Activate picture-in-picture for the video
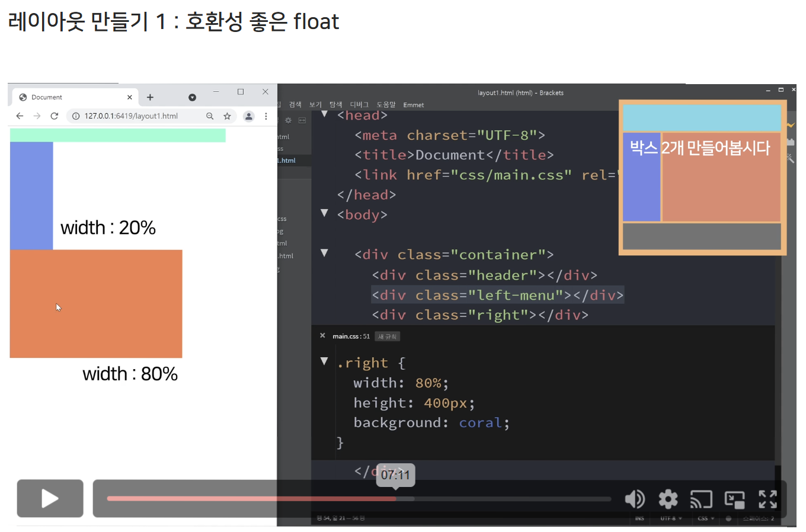 (734, 499)
